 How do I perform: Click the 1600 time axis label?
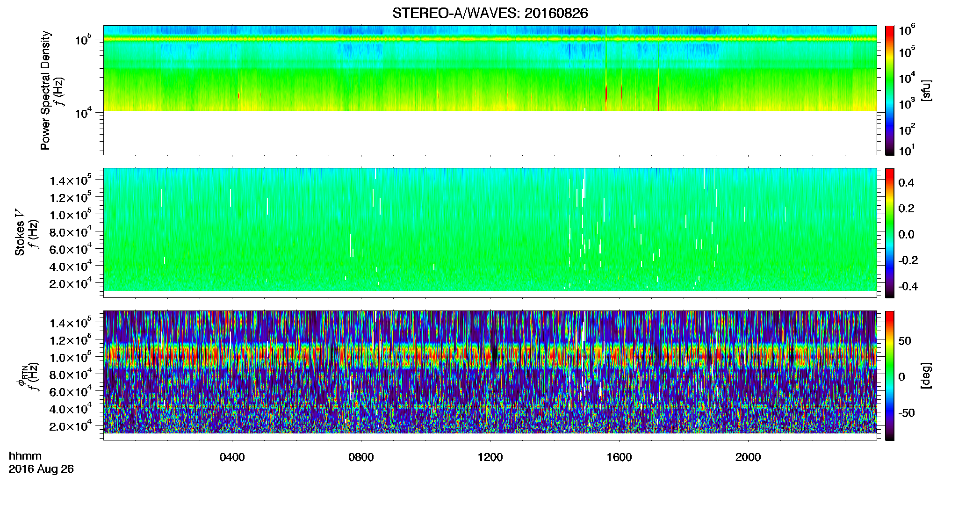[x=619, y=457]
